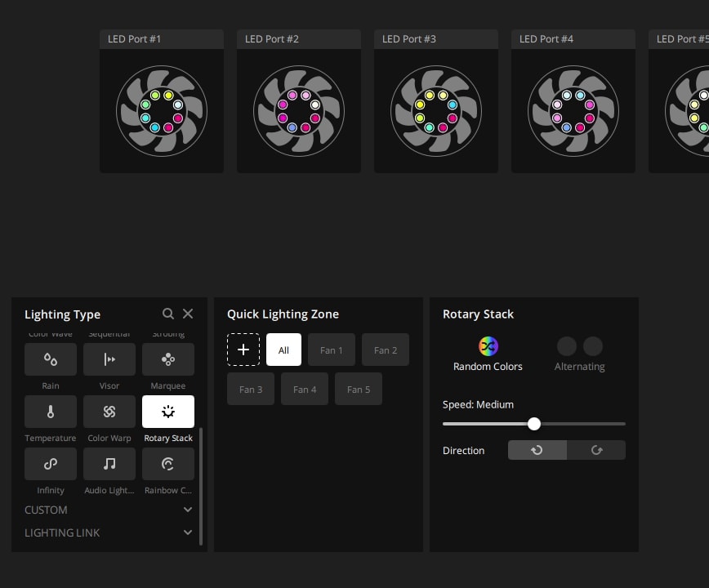Viewport: 709px width, 588px height.
Task: Select the Fan 1 zone
Action: (332, 350)
